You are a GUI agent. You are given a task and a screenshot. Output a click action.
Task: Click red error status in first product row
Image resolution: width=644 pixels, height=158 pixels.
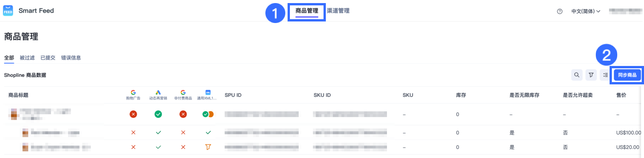coord(133,114)
